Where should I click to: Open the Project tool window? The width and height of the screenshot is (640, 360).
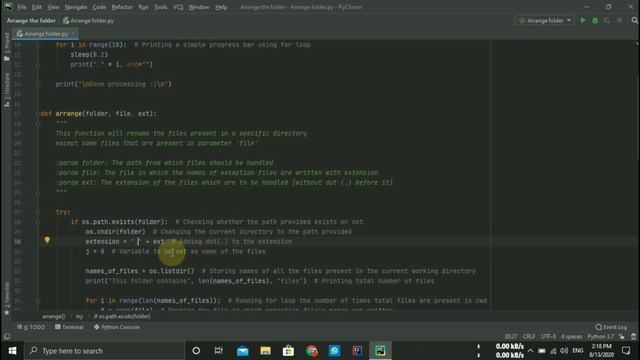7,47
